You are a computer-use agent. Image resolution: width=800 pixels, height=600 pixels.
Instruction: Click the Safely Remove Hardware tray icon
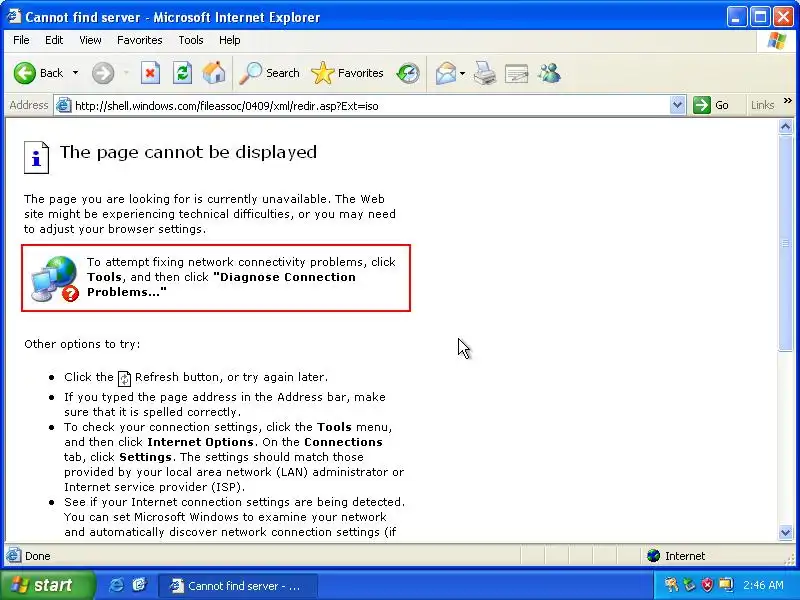(x=689, y=585)
